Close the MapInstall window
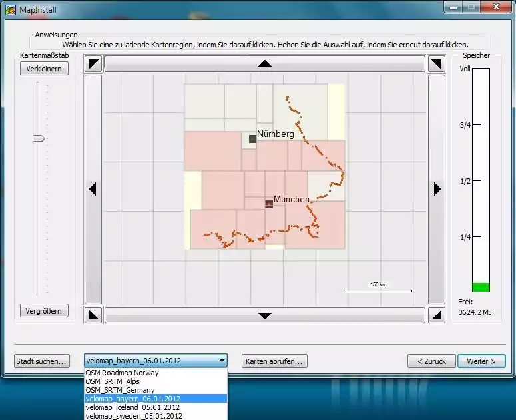 click(x=496, y=7)
